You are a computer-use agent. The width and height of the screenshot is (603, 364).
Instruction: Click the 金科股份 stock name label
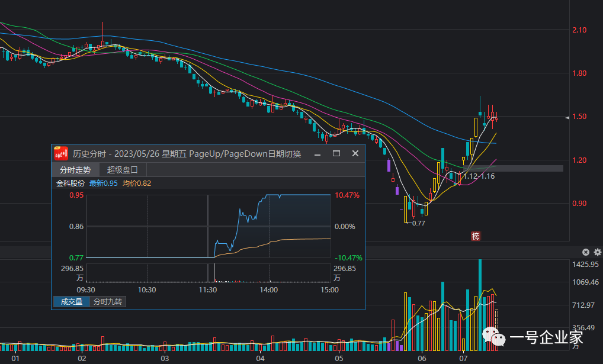click(70, 183)
